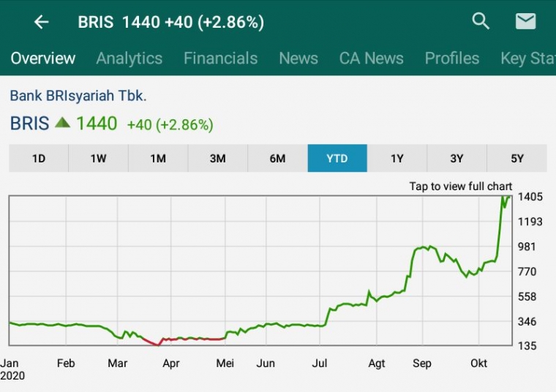Tap the Agt axis label
Viewport: 556px width, 392px height.
377,363
